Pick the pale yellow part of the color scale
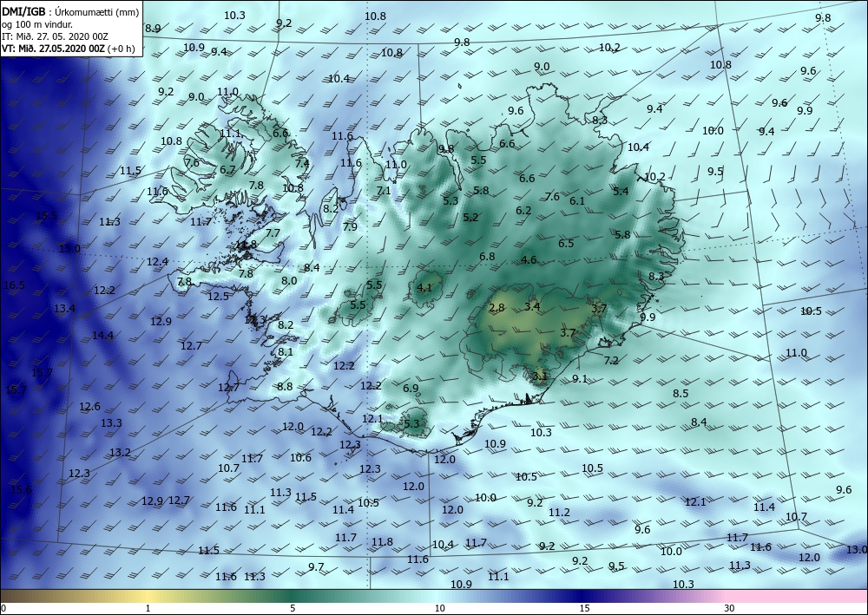868x615 pixels. coord(148,596)
